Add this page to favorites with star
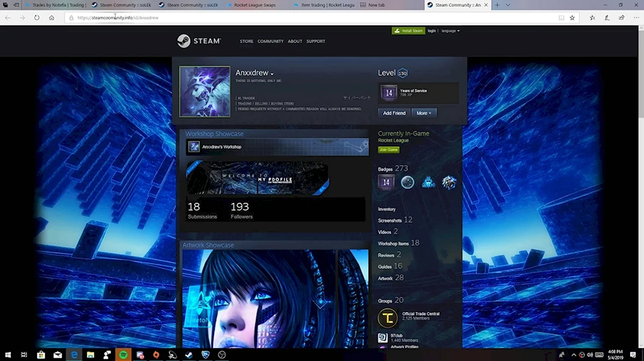 click(572, 18)
